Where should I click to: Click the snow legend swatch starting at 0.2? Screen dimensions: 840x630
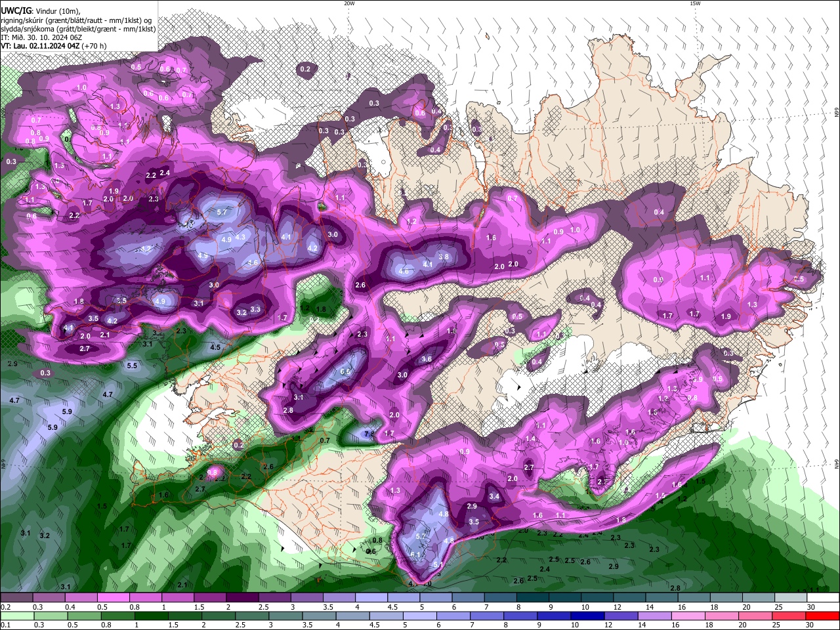[16, 598]
